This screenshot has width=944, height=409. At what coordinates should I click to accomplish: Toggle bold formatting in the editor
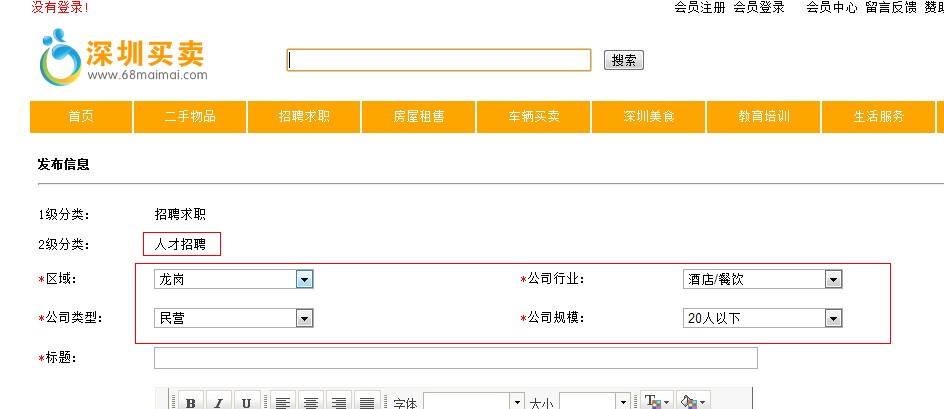191,401
